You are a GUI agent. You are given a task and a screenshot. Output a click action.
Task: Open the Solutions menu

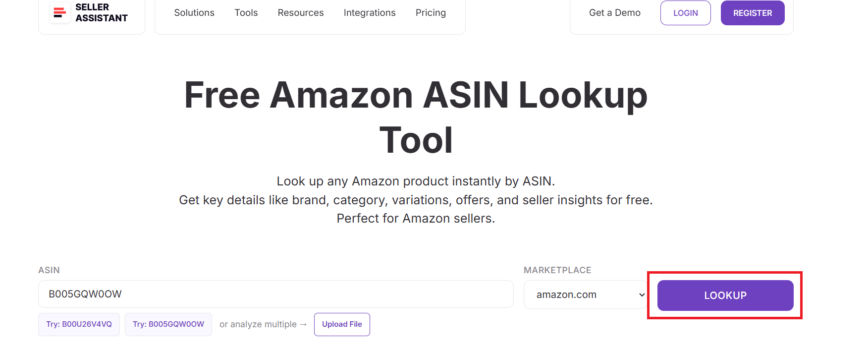[194, 13]
